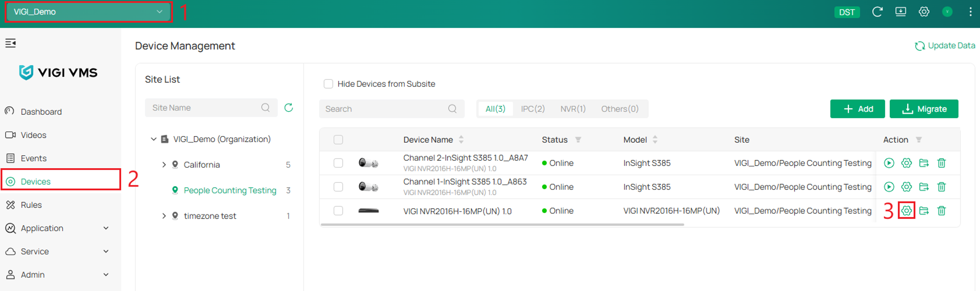
Task: Click the NVR device thumbnail
Action: click(368, 211)
